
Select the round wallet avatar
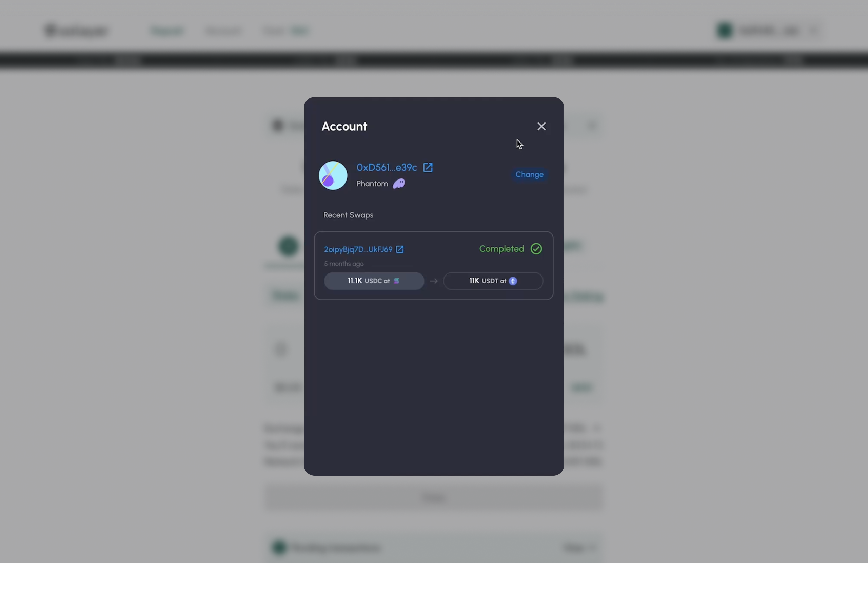pyautogui.click(x=333, y=175)
